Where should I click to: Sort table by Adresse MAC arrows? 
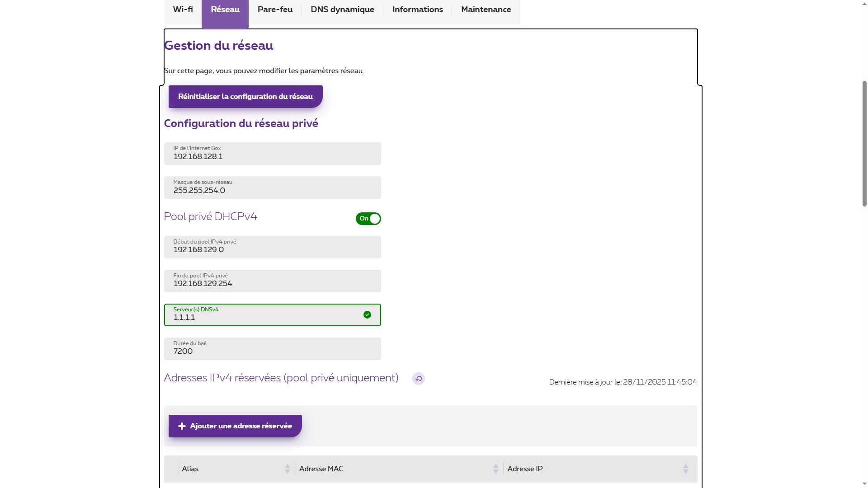click(x=495, y=469)
